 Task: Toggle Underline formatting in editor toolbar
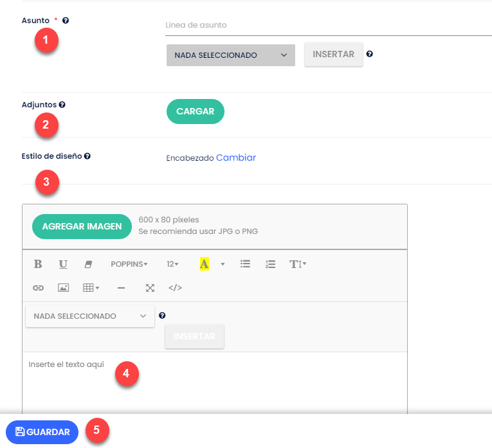63,264
